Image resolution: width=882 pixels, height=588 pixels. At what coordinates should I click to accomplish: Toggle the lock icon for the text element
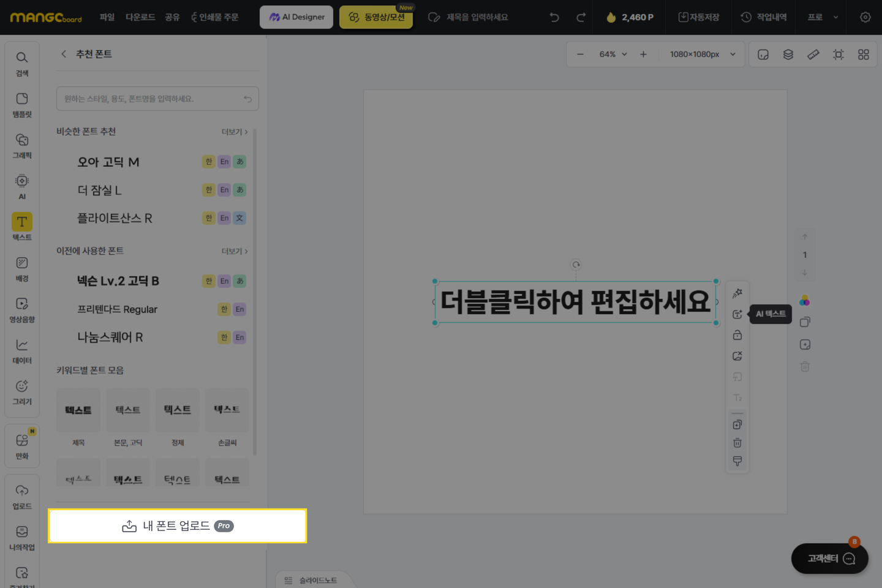[737, 335]
